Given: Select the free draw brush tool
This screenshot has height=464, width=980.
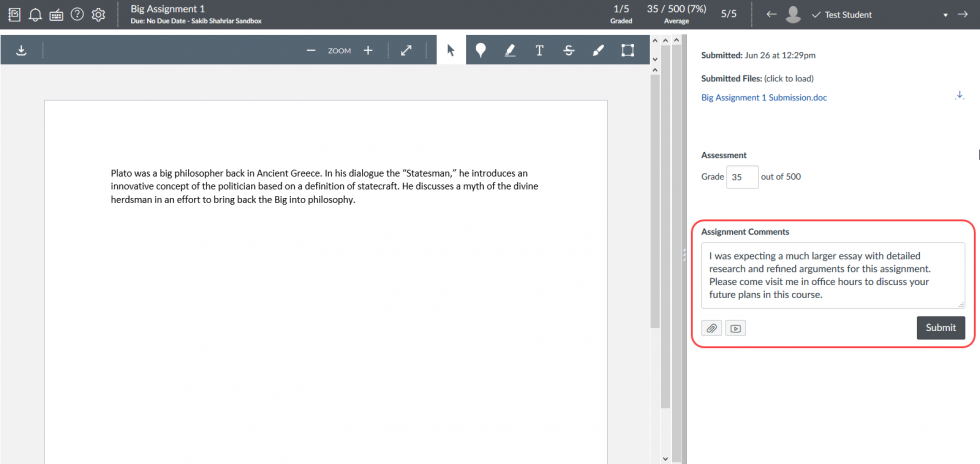Looking at the screenshot, I should pyautogui.click(x=598, y=51).
